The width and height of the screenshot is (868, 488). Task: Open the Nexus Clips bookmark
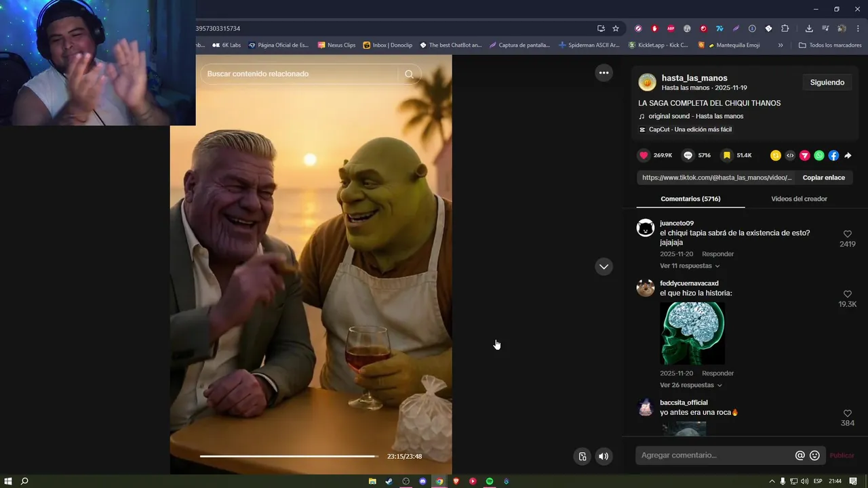click(x=336, y=45)
